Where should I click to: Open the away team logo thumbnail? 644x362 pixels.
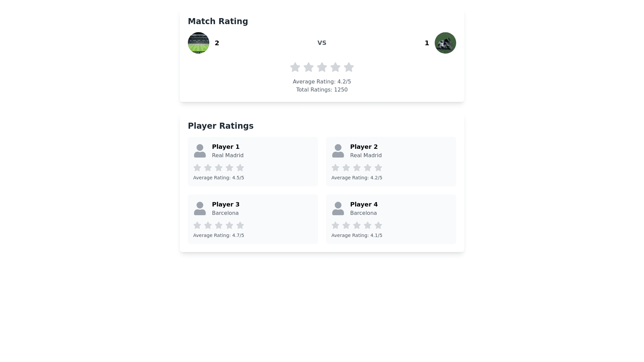coord(445,43)
